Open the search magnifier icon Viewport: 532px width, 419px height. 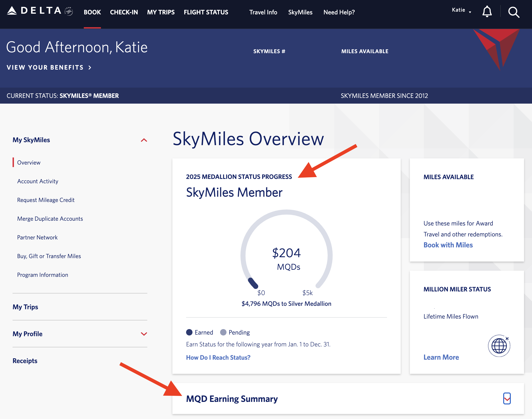click(514, 12)
